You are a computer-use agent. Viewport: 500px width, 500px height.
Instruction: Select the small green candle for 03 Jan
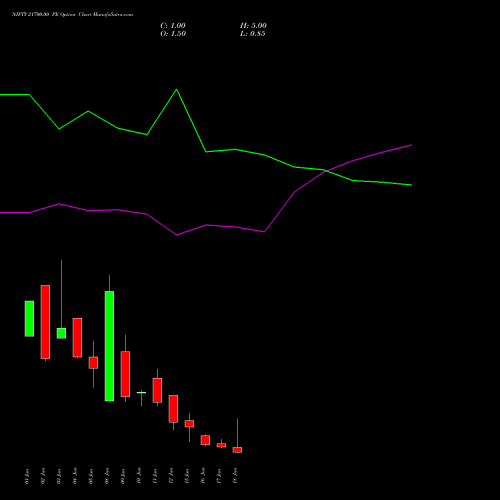coord(61,333)
